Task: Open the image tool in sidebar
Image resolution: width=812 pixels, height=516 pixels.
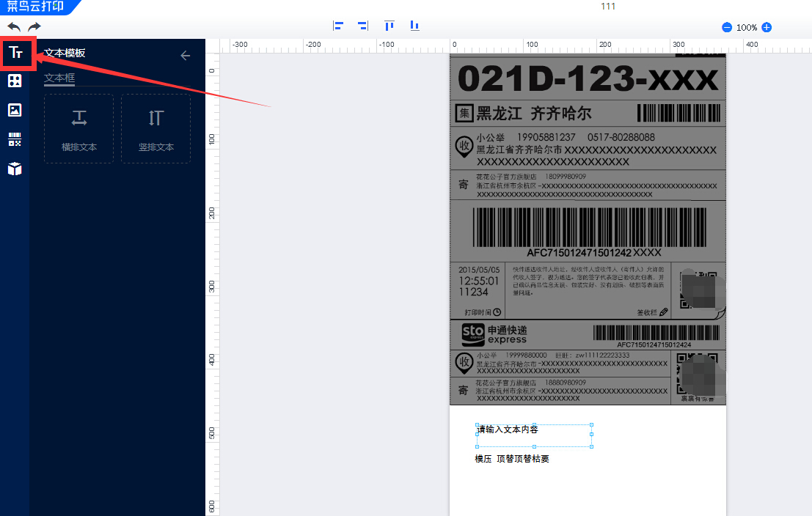Action: click(15, 110)
